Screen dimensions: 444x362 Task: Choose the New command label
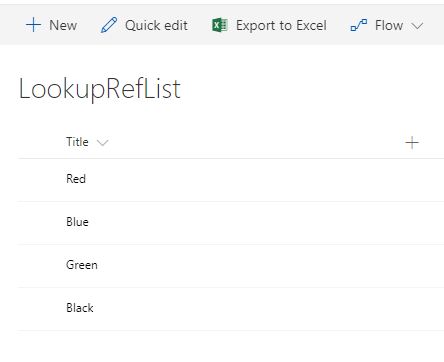pos(63,25)
